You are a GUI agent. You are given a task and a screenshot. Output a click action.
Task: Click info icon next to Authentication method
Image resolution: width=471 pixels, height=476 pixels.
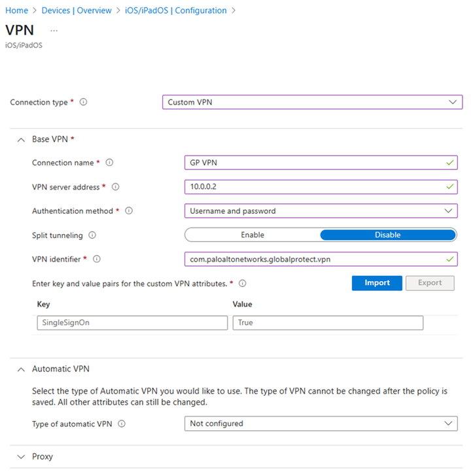coord(129,211)
